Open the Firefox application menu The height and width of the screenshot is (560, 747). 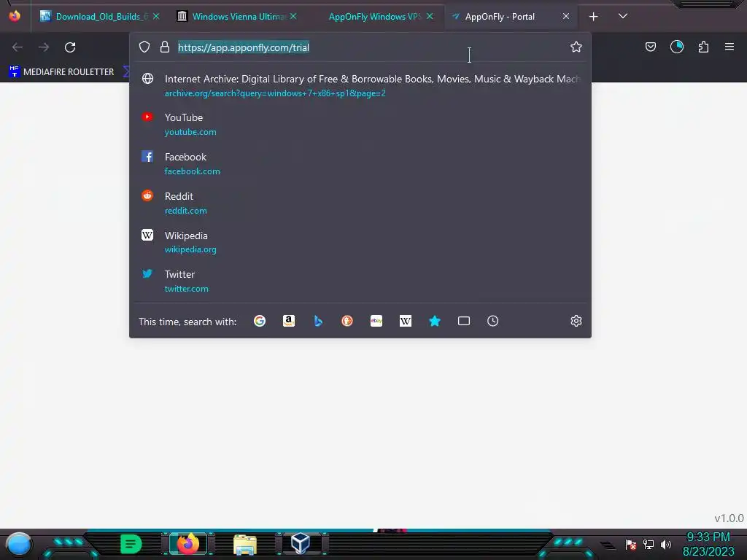tap(729, 47)
